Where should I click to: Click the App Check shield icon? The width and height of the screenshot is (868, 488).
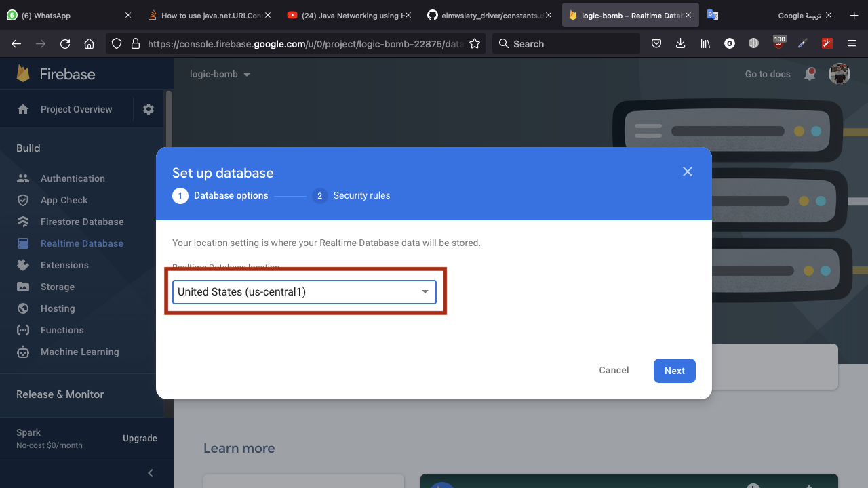(23, 200)
